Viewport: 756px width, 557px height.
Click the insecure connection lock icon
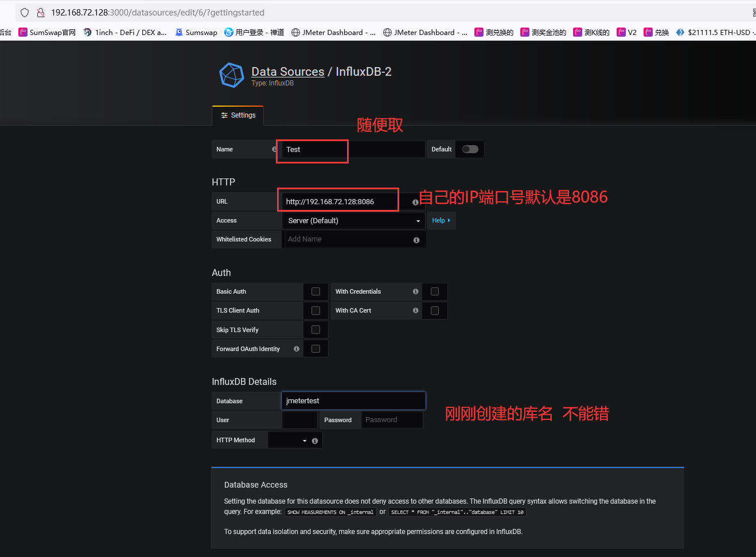(41, 13)
